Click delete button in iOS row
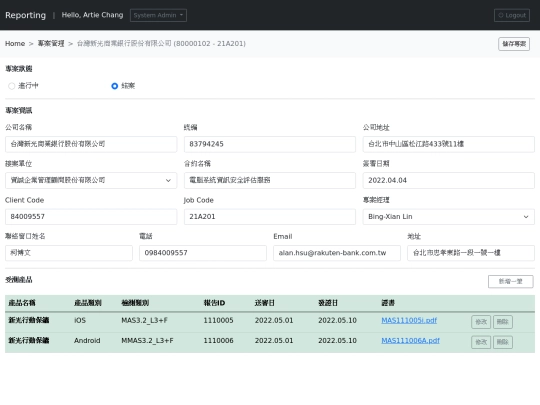The image size is (540, 405). tap(503, 322)
